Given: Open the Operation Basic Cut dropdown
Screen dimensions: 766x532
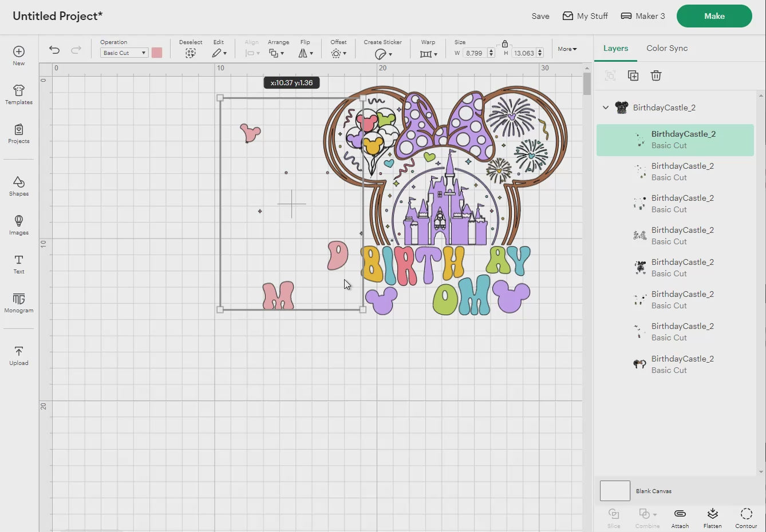Looking at the screenshot, I should [x=124, y=53].
